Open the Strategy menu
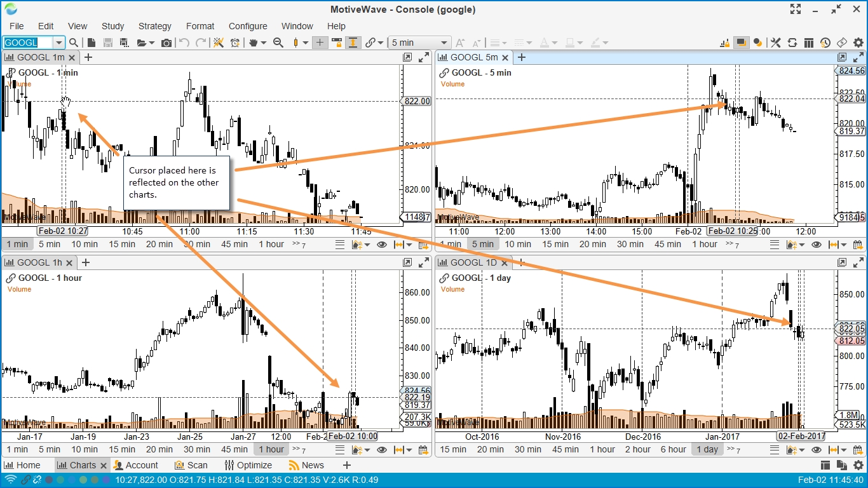868x488 pixels. pos(155,26)
